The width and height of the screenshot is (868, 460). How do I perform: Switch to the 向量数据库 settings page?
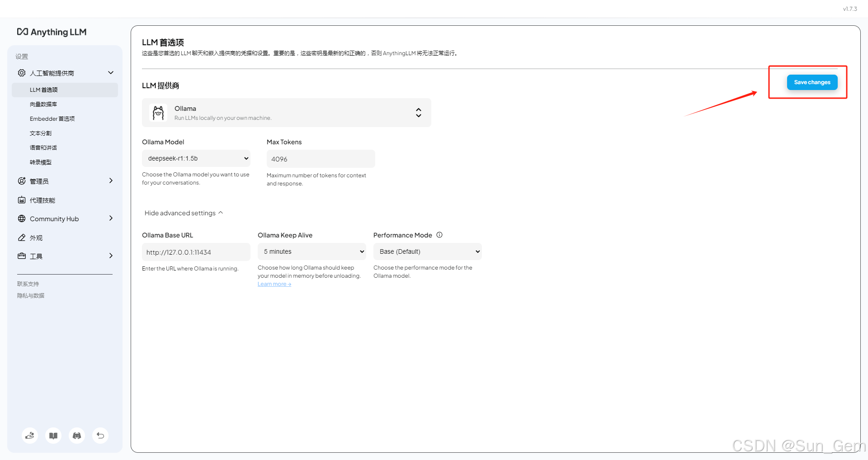pos(43,104)
